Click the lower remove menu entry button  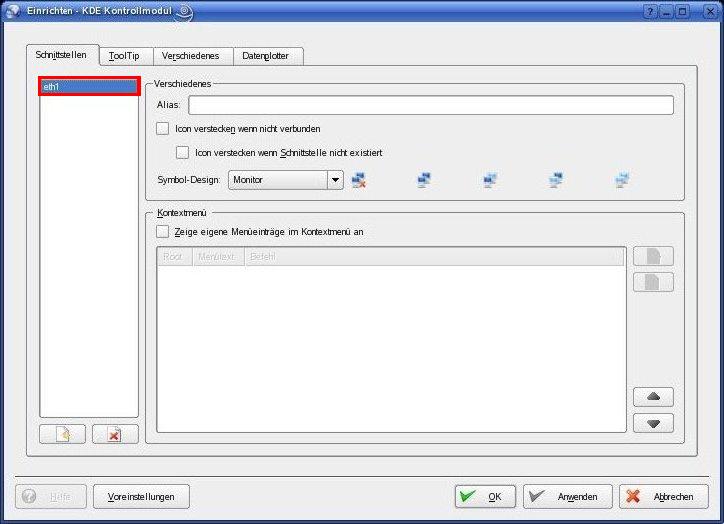(653, 282)
